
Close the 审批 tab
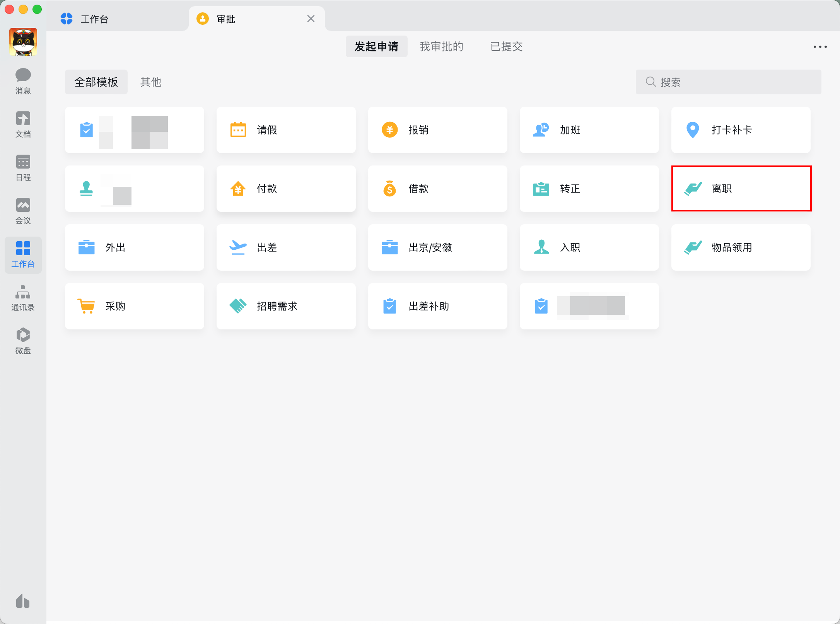pyautogui.click(x=311, y=19)
